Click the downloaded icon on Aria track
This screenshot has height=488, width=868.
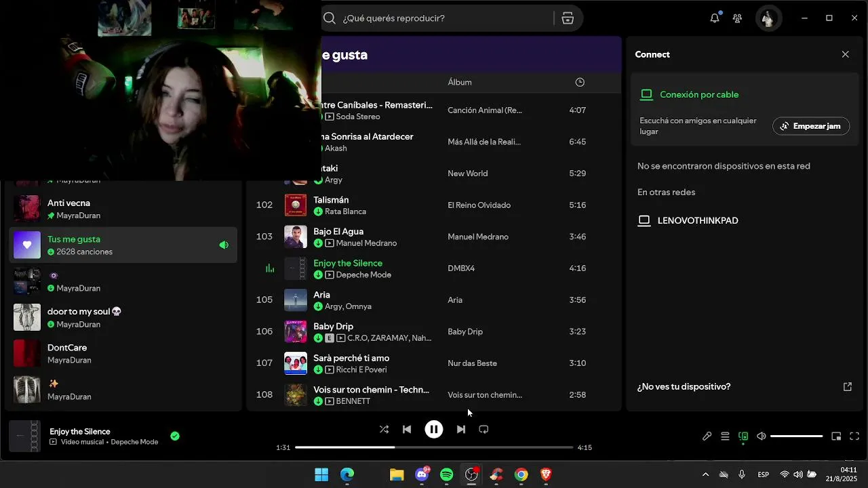tap(318, 306)
